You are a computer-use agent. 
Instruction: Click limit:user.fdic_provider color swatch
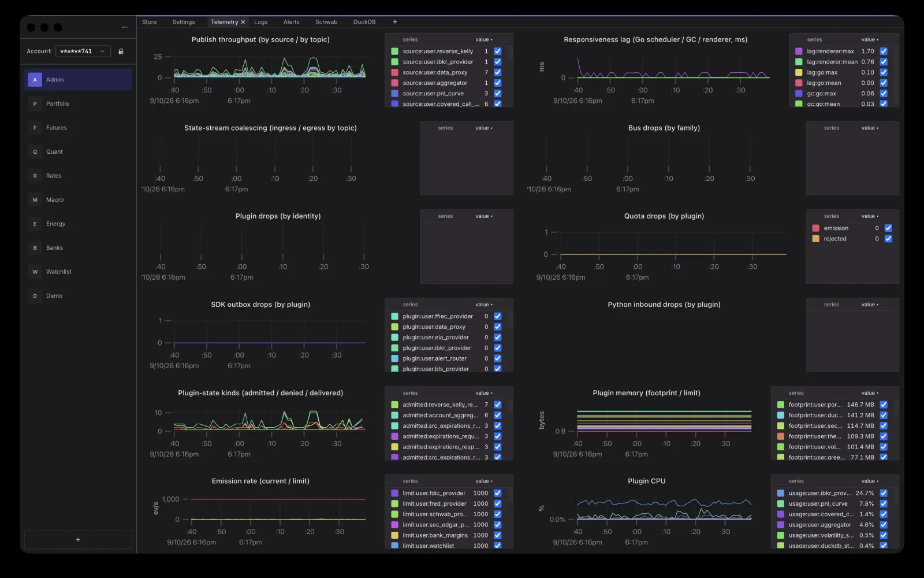tap(395, 493)
